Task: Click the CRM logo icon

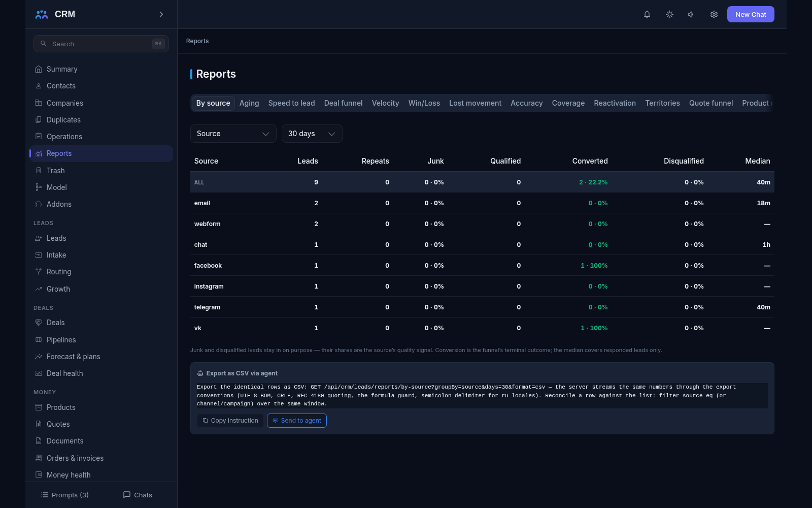Action: click(42, 14)
